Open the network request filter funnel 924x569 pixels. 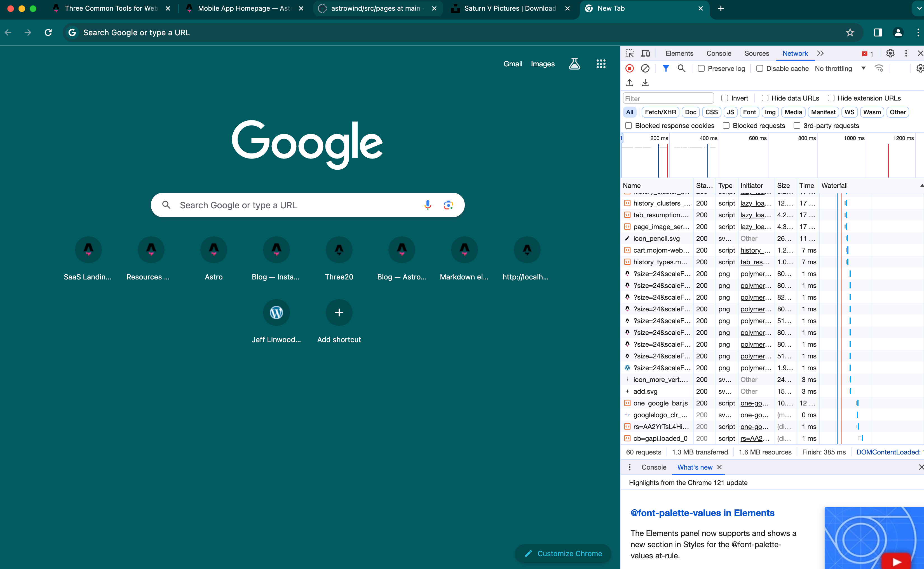[666, 69]
